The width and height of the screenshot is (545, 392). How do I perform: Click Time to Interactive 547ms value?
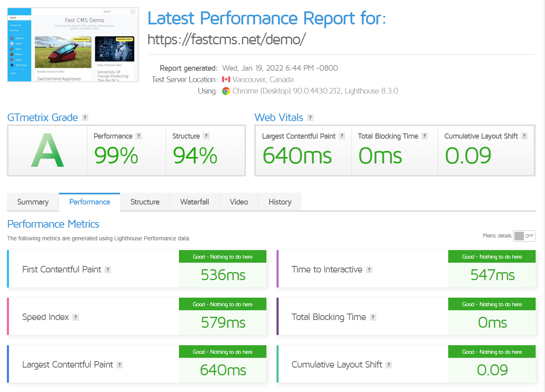tap(493, 275)
